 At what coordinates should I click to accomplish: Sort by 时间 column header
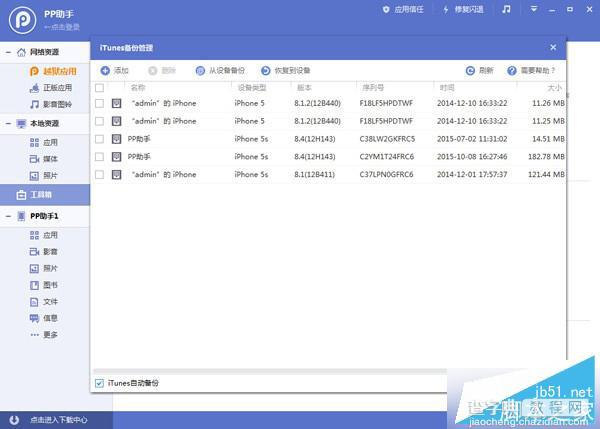pyautogui.click(x=447, y=88)
